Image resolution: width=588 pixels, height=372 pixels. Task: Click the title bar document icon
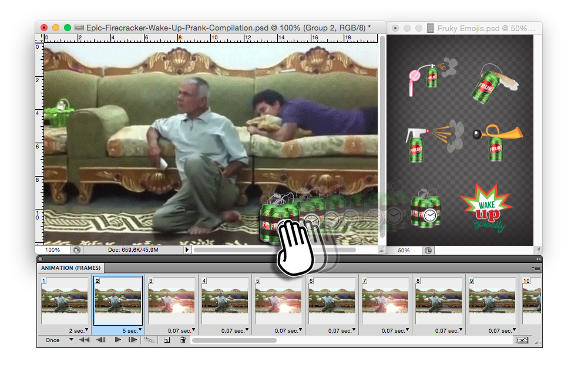[x=79, y=28]
